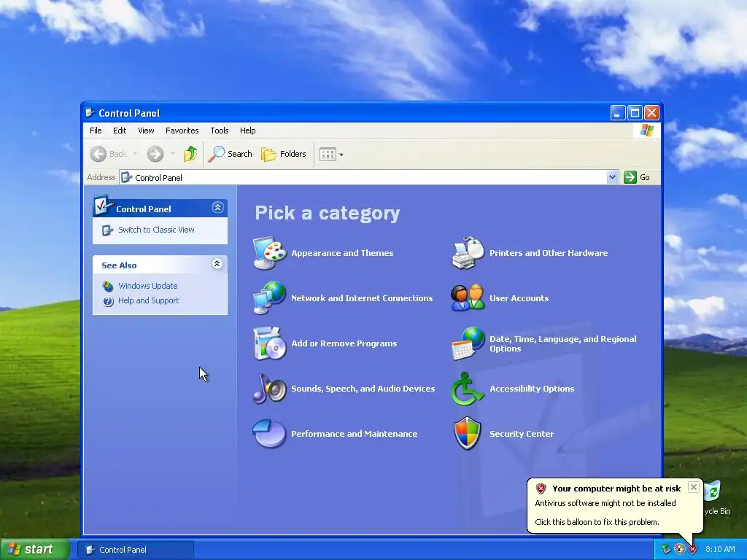
Task: Click the Network and Internet Connections link
Action: tap(362, 298)
